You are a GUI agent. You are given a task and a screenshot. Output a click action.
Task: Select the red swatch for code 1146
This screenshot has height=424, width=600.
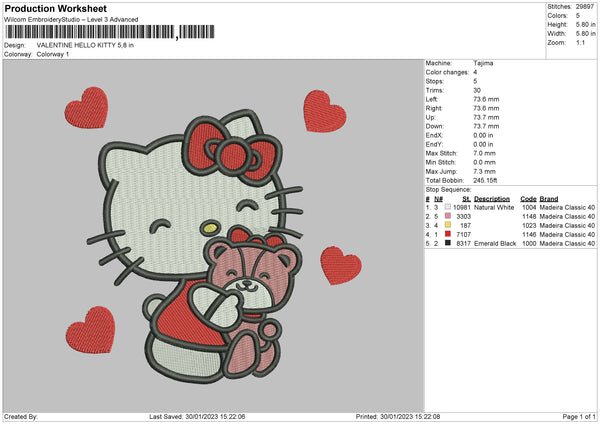coord(448,234)
